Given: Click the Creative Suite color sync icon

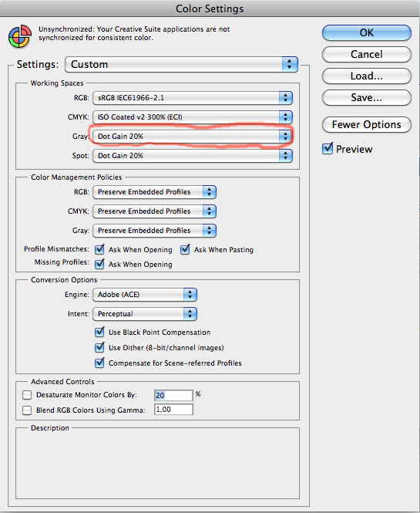Looking at the screenshot, I should click(x=20, y=36).
